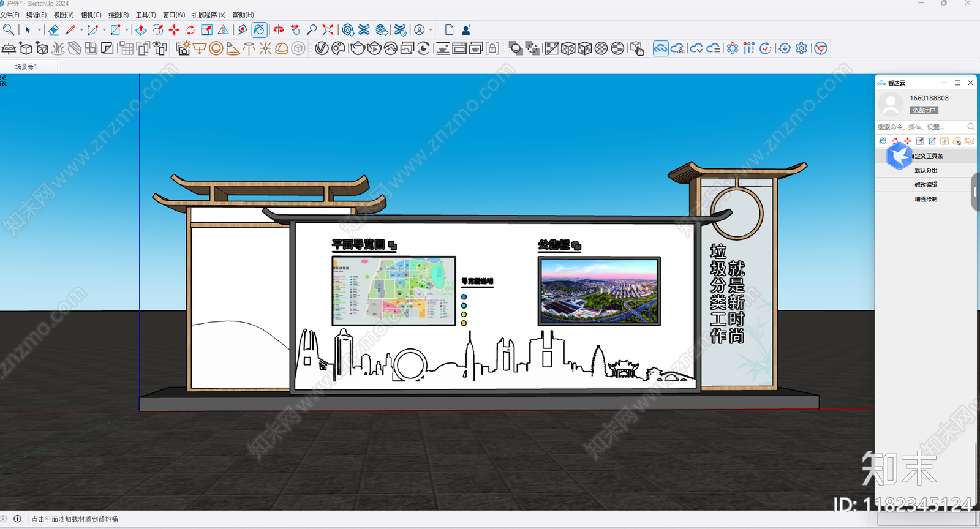The width and height of the screenshot is (980, 529).
Task: Open the hamburger menu in 智达云 panel
Action: (957, 83)
